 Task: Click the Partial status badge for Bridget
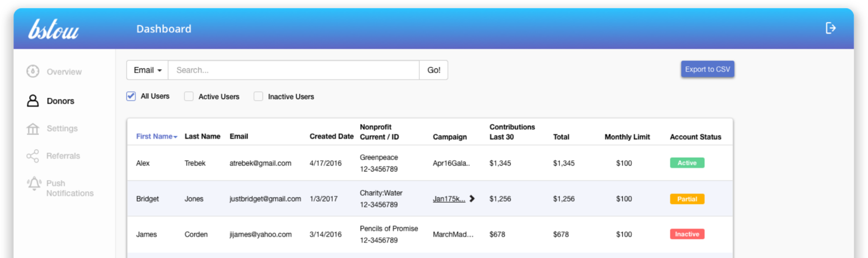(x=687, y=199)
